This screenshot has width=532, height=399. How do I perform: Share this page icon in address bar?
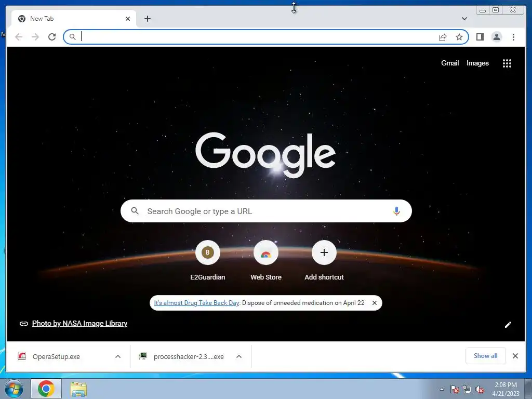(x=443, y=37)
